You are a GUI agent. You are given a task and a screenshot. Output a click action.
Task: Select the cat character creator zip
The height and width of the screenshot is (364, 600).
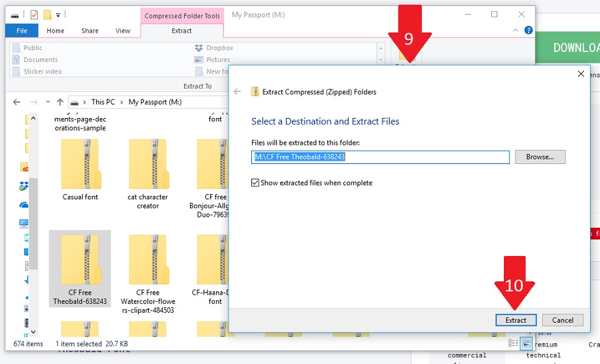coord(147,169)
